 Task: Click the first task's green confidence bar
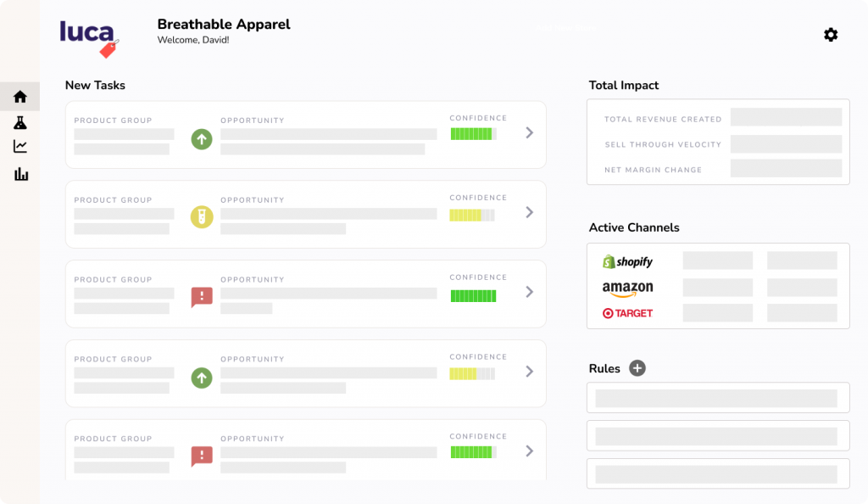(472, 134)
